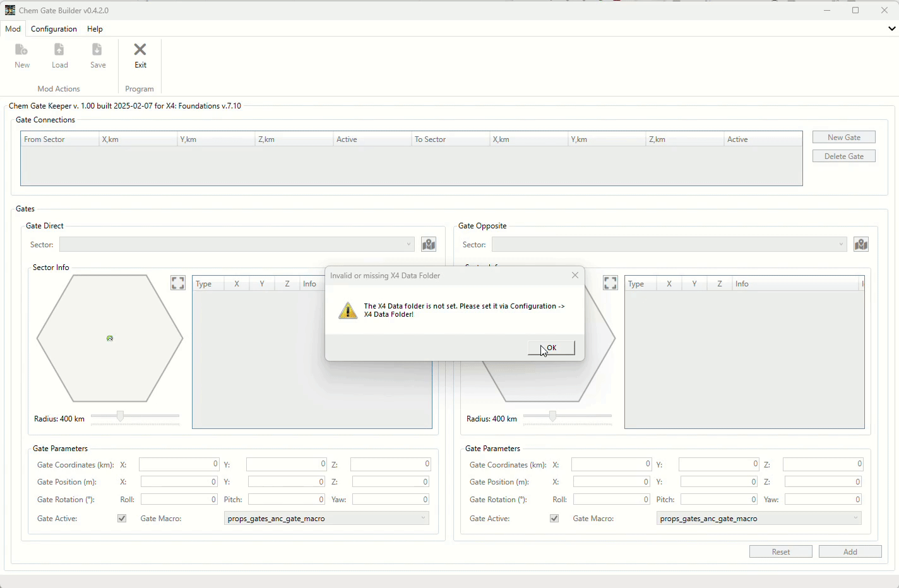
Task: Click Gate Direct Coordinates Y field
Action: click(x=287, y=464)
